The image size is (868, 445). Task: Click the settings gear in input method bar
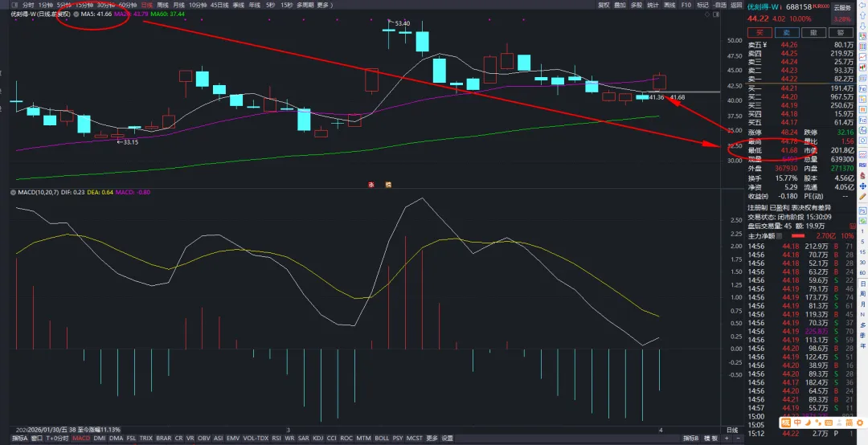click(860, 423)
